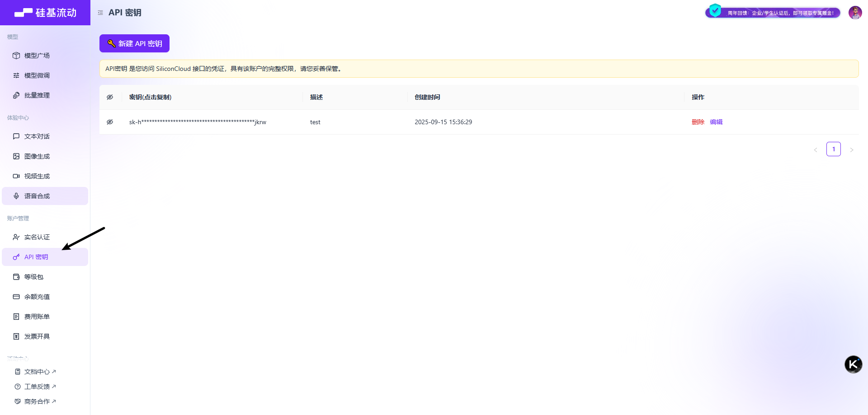Viewport: 868px width, 415px height.
Task: Open 语音合成 menu item
Action: click(x=37, y=196)
